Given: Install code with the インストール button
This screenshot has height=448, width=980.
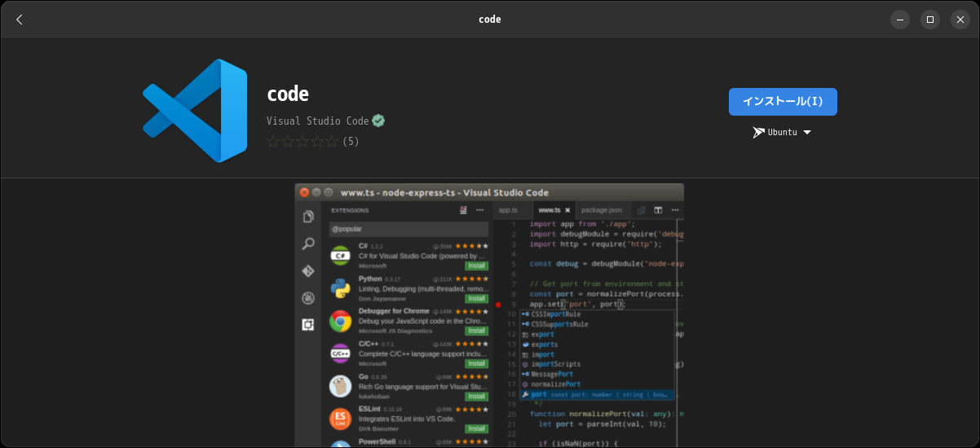Looking at the screenshot, I should click(x=783, y=102).
